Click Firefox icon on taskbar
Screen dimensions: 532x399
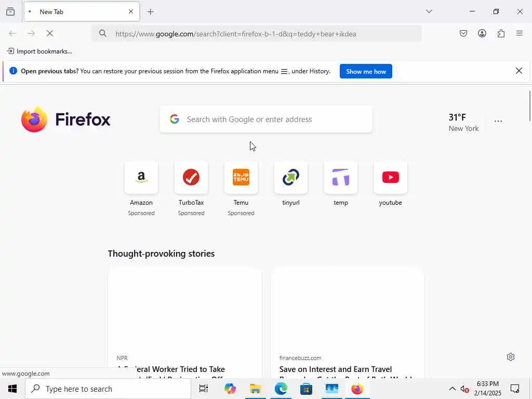(x=357, y=389)
